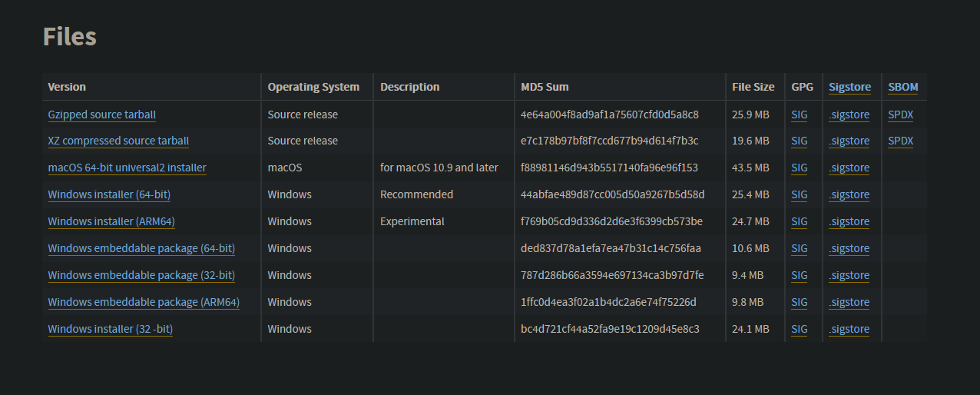Click .sigstore for Windows installer (32 -bit)
Screen dimensions: 980x395
(849, 329)
